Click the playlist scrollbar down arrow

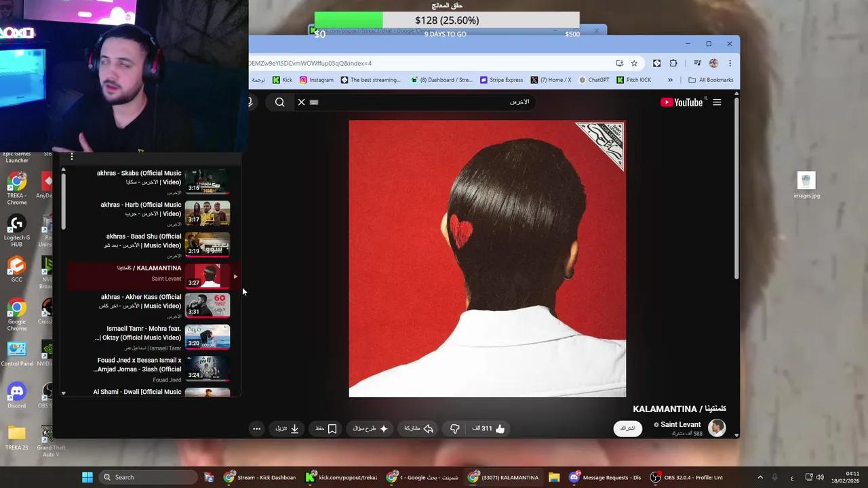click(63, 393)
